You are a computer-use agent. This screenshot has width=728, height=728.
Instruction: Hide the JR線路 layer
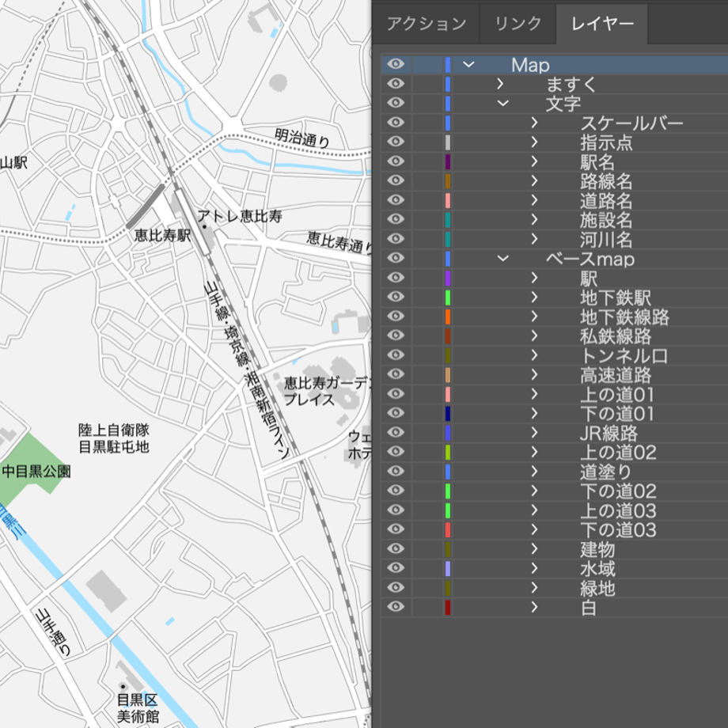click(396, 432)
